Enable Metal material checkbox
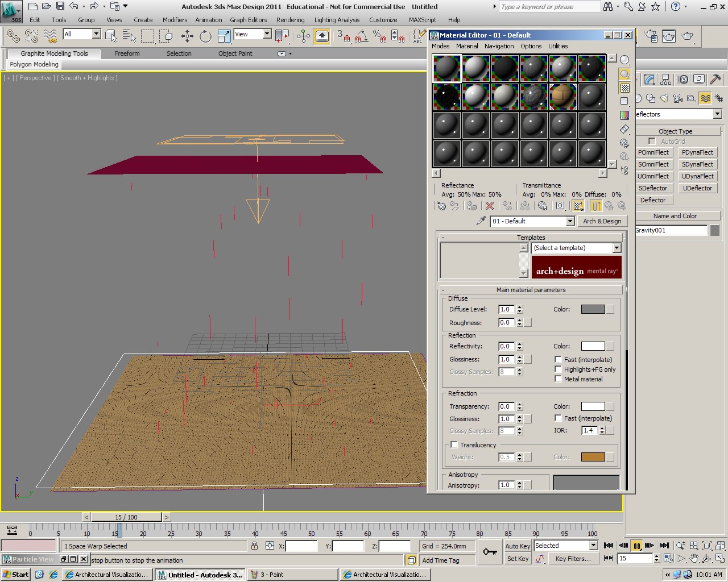Image resolution: width=728 pixels, height=582 pixels. coord(558,379)
